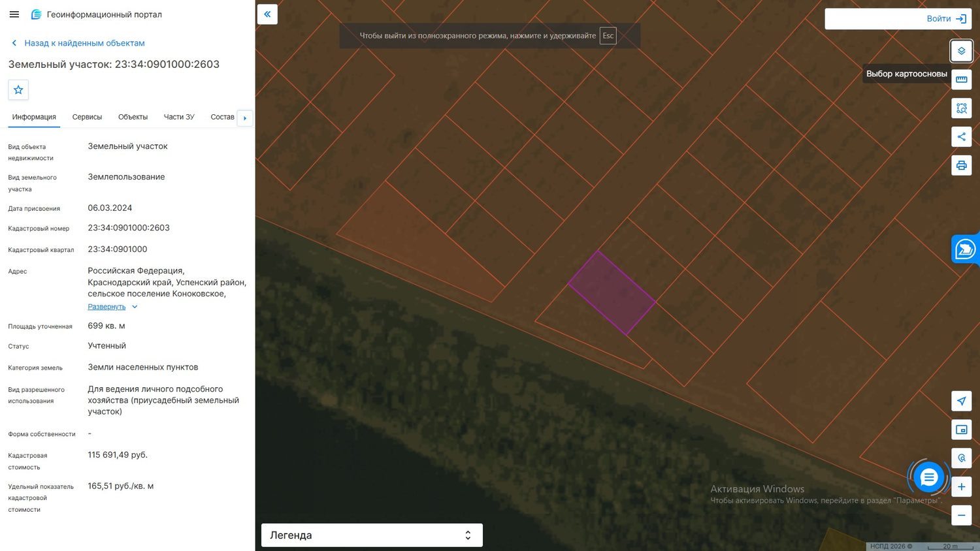Zoom out with the minus button
The image size is (980, 551).
click(x=961, y=515)
